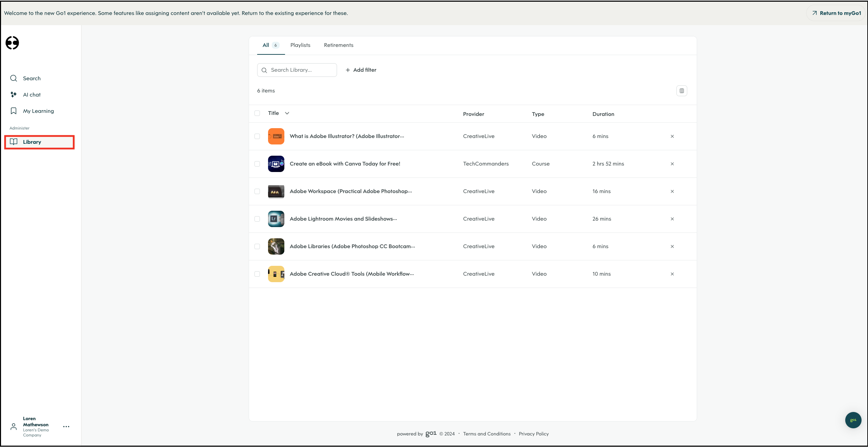Open Adobe Creative Cloud Tools title
The image size is (868, 447).
pyautogui.click(x=352, y=274)
